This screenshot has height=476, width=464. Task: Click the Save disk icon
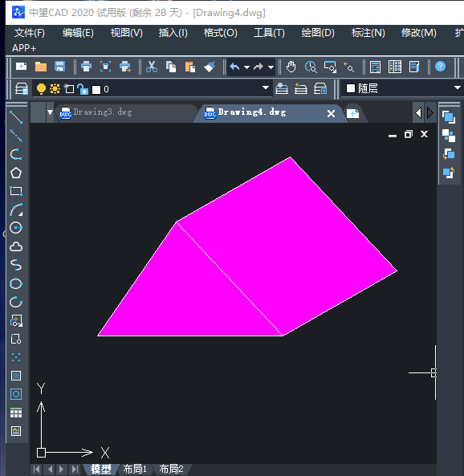pyautogui.click(x=60, y=67)
